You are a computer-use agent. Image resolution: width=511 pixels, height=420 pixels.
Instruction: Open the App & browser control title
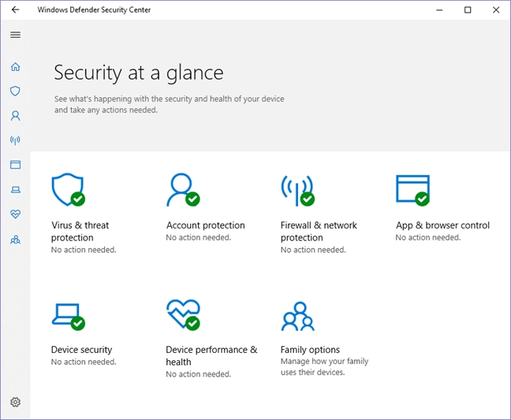[442, 225]
